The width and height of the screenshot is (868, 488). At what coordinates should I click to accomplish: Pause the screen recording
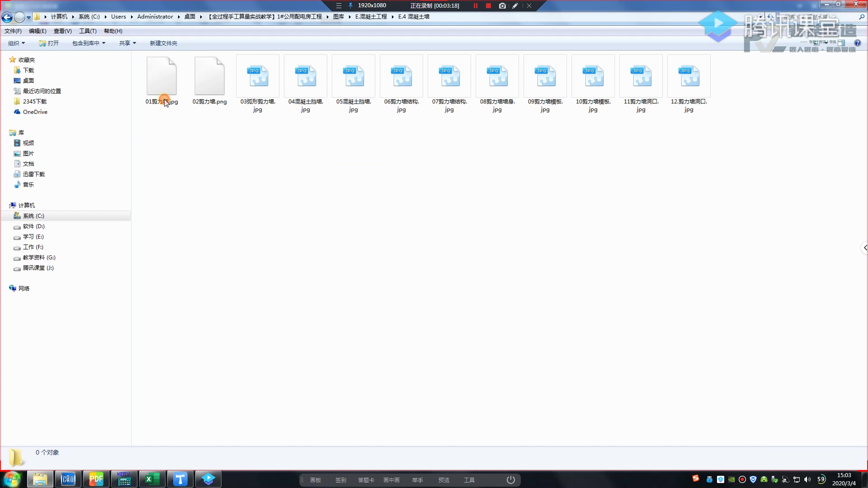coord(476,6)
